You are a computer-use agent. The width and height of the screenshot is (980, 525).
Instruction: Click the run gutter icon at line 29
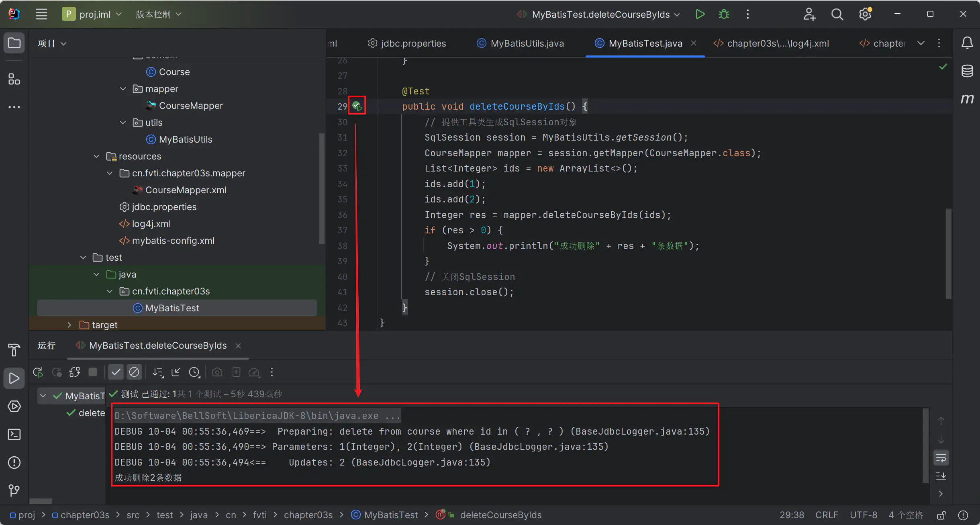coord(357,106)
